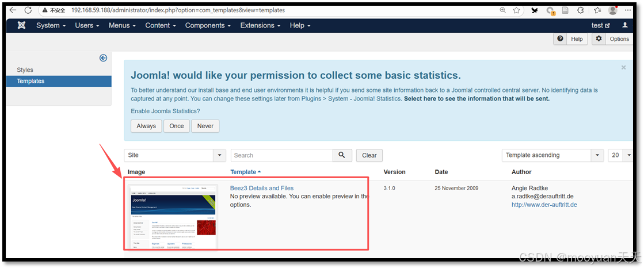Choose Once for Joomla statistics
644x269 pixels.
(177, 126)
